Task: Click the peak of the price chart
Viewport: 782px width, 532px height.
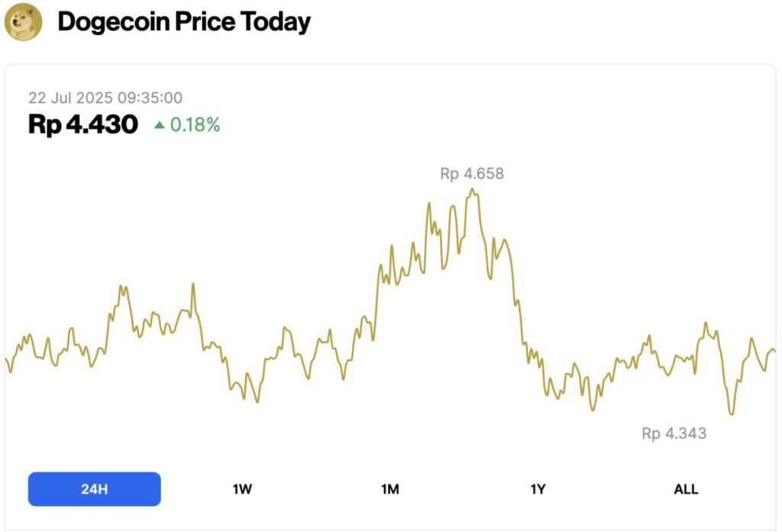Action: point(473,190)
